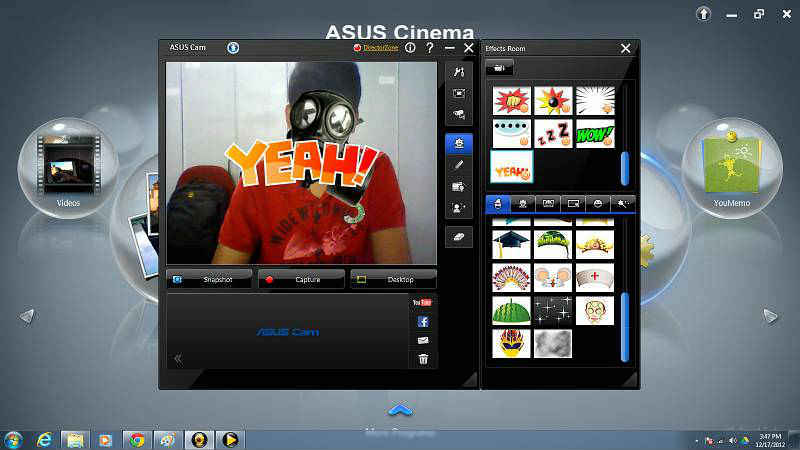Send by email envelope icon
800x450 pixels.
423,340
